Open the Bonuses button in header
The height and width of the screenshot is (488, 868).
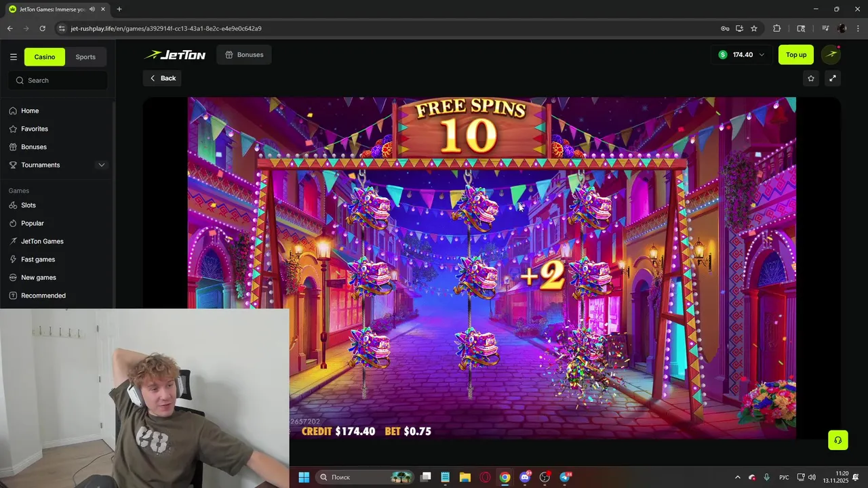pos(244,55)
